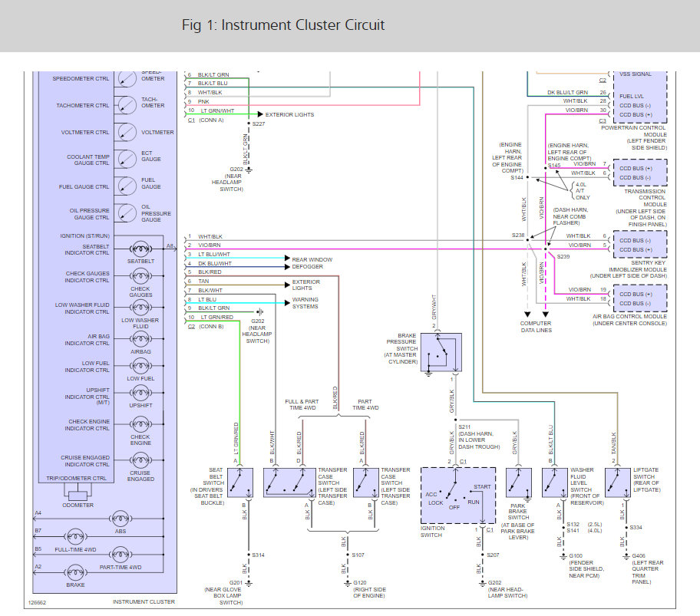Click the TRIP/ODOMETER CTRL label

pos(76,478)
